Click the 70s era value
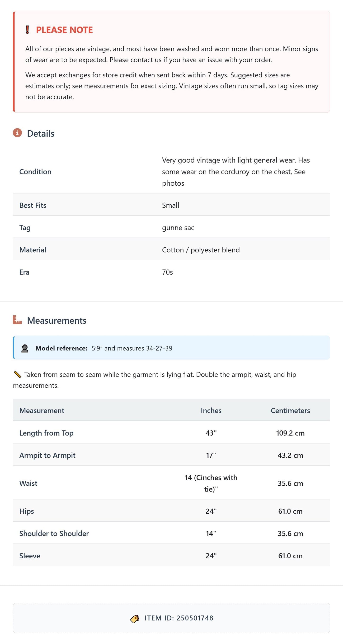Image resolution: width=343 pixels, height=644 pixels. pos(167,272)
